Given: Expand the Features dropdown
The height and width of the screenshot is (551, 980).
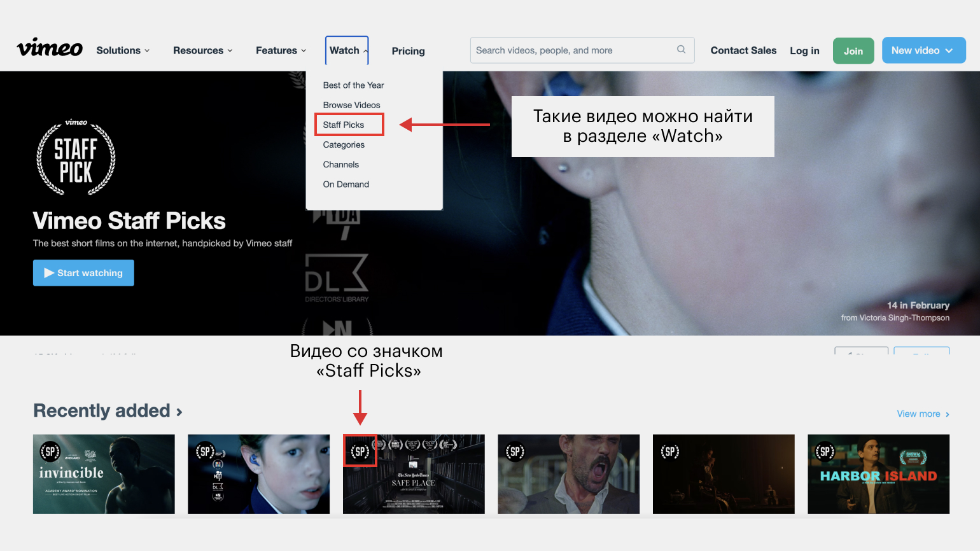Looking at the screenshot, I should pyautogui.click(x=281, y=50).
